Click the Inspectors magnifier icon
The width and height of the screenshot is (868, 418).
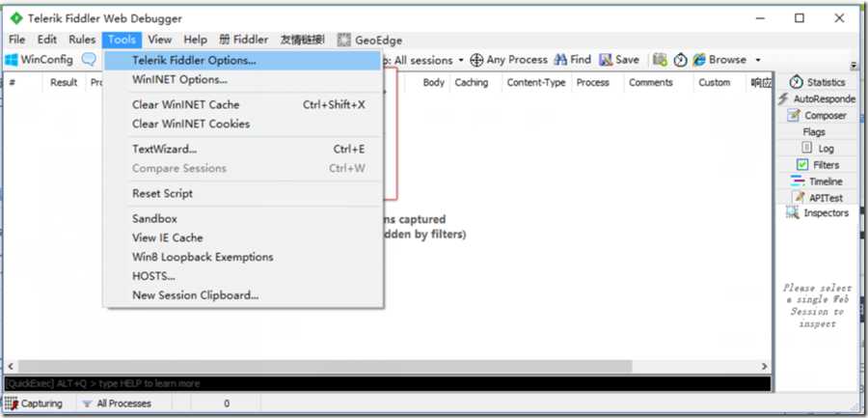click(794, 213)
